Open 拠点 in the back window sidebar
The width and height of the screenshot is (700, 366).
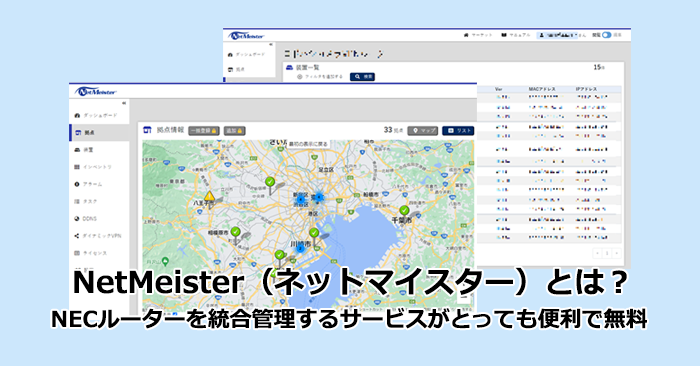click(x=237, y=70)
